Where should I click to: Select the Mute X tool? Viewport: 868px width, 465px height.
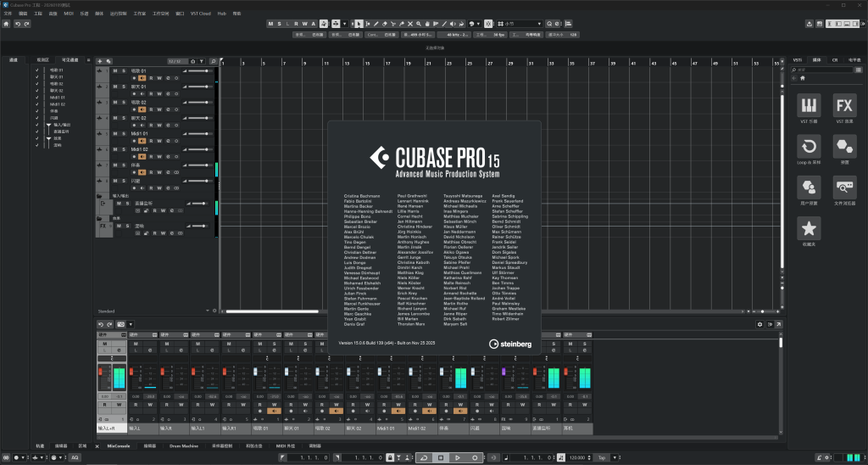(x=410, y=24)
